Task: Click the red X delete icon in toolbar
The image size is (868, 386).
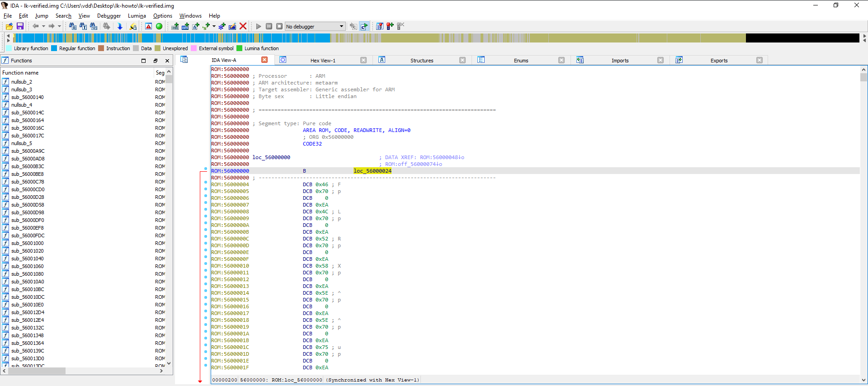Action: click(243, 26)
